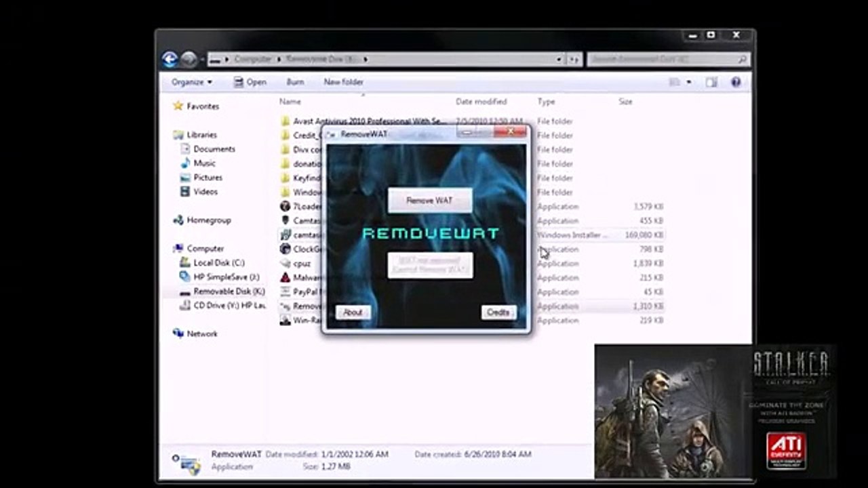Open Libraries in the navigation pane
Viewport: 868px width, 488px height.
pyautogui.click(x=201, y=135)
